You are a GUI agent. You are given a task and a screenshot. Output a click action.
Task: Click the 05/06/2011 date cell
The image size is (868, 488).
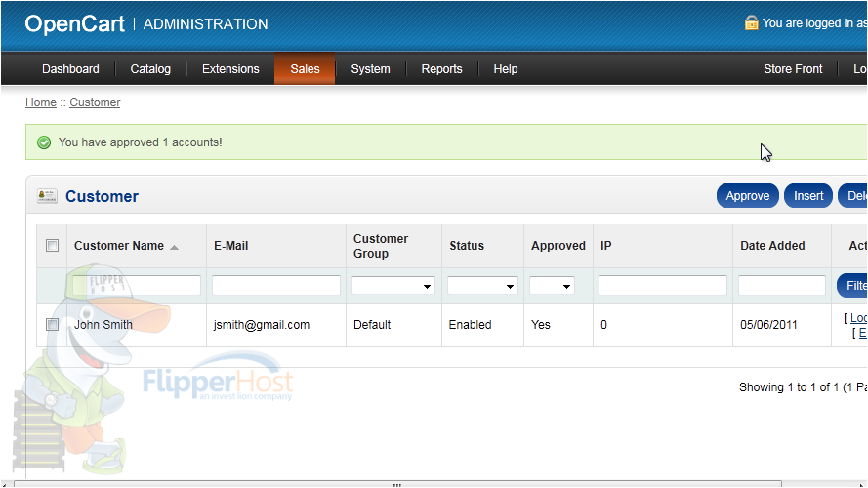point(768,325)
